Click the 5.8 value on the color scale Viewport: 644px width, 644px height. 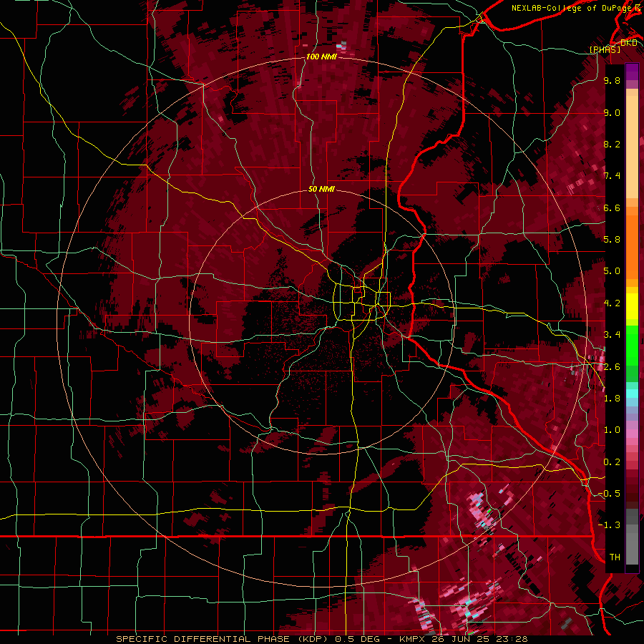pyautogui.click(x=612, y=240)
